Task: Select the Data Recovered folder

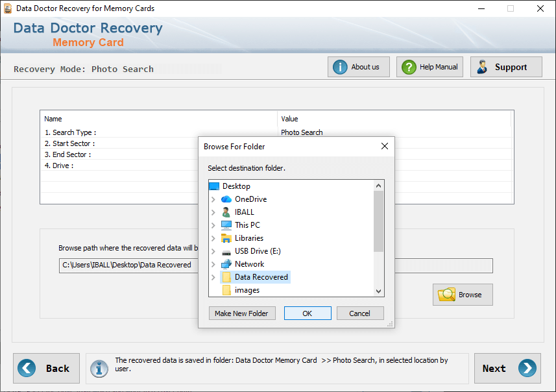Action: click(x=261, y=277)
